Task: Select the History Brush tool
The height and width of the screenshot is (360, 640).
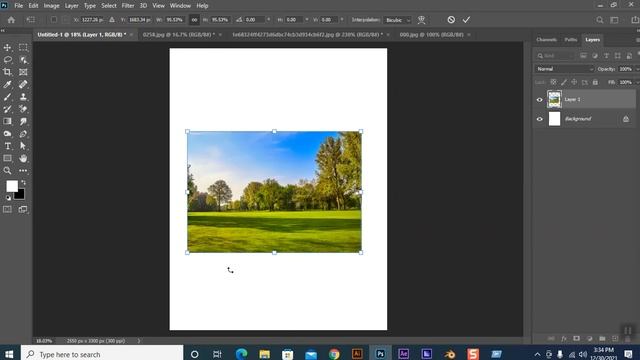Action: click(7, 109)
